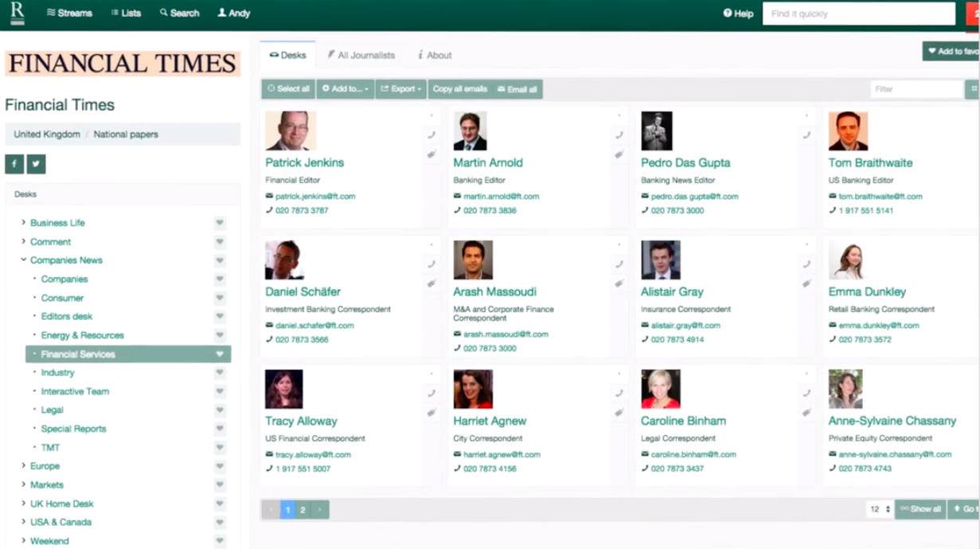Switch to the All Journalists tab
This screenshot has width=980, height=549.
coord(361,55)
